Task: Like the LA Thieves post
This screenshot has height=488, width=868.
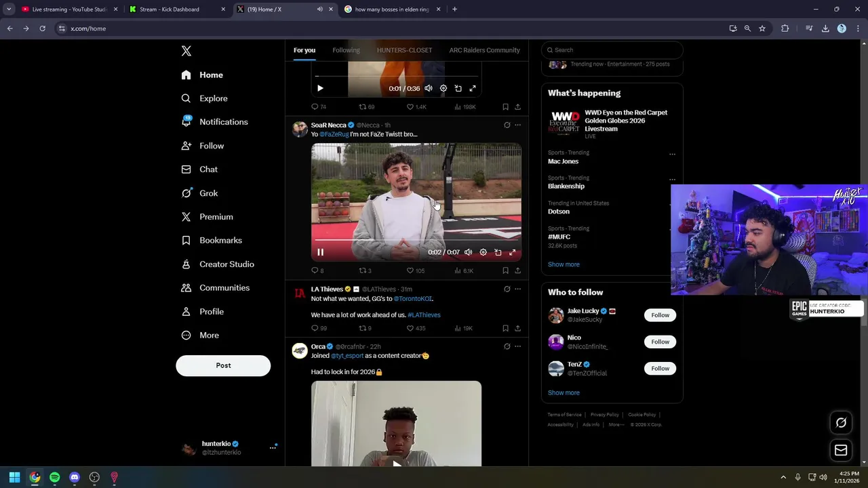Action: pyautogui.click(x=415, y=328)
